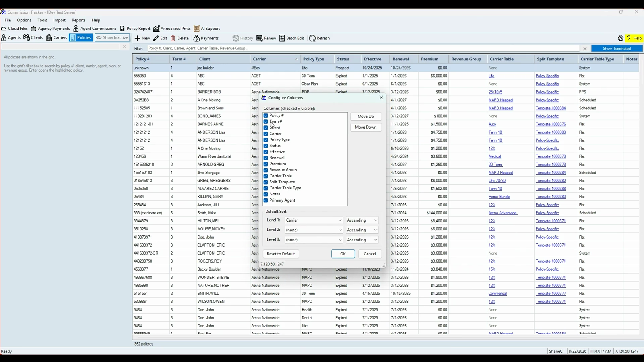Open the Policy Report
Screen dimensions: 644x362
135,29
